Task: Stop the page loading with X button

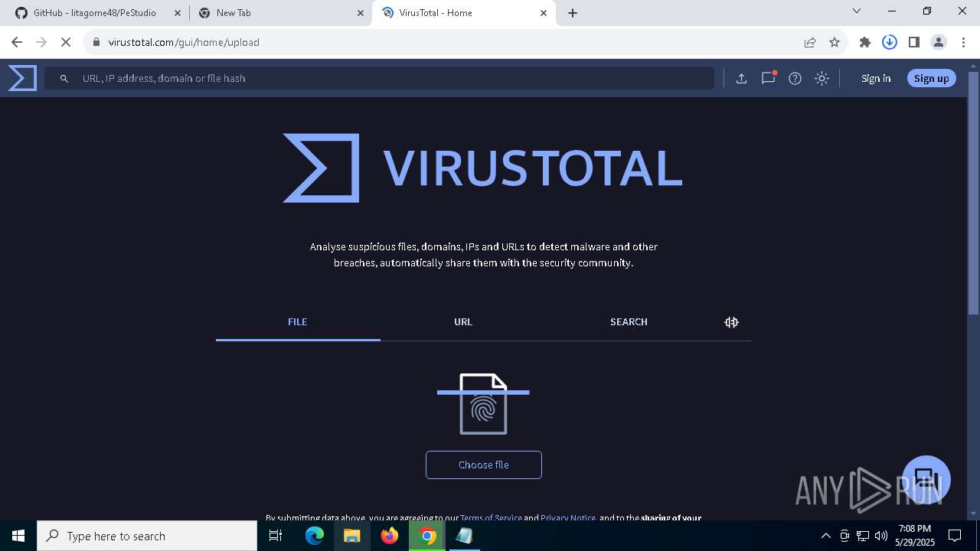Action: pyautogui.click(x=66, y=42)
